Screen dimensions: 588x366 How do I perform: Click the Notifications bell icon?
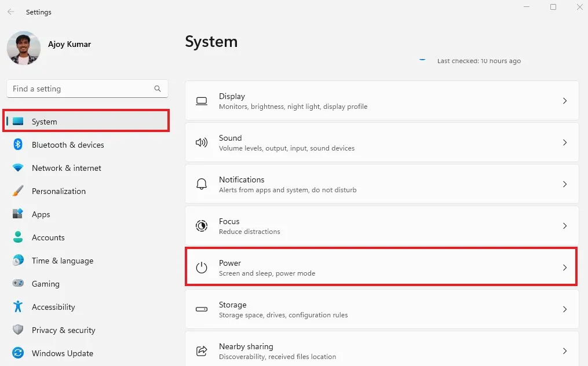(201, 184)
